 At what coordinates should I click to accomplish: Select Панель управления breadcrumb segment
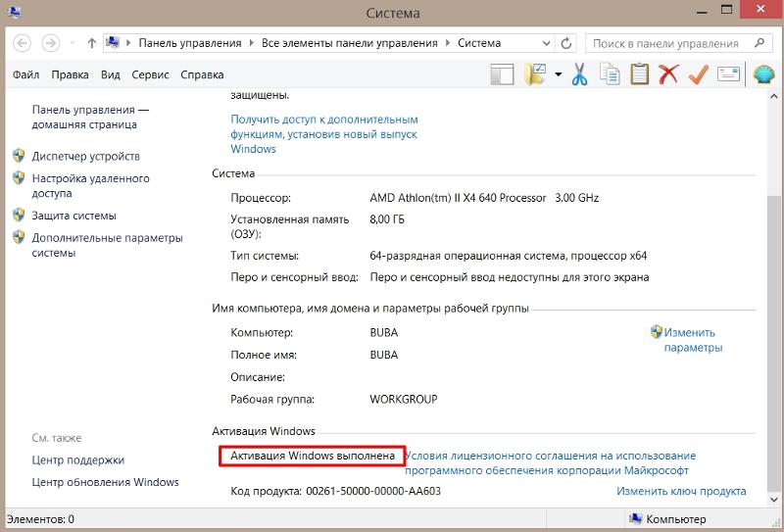tap(190, 43)
